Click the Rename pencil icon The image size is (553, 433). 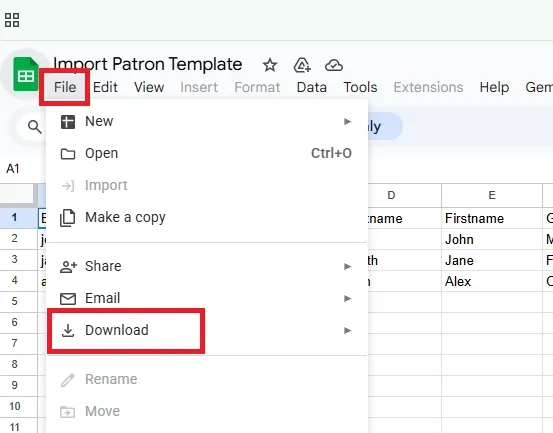pyautogui.click(x=68, y=380)
